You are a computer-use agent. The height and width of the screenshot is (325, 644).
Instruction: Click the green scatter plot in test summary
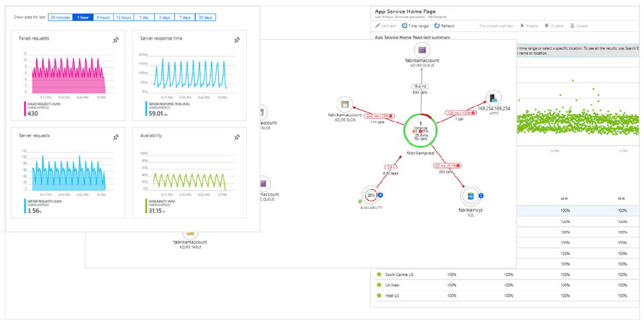click(x=578, y=124)
